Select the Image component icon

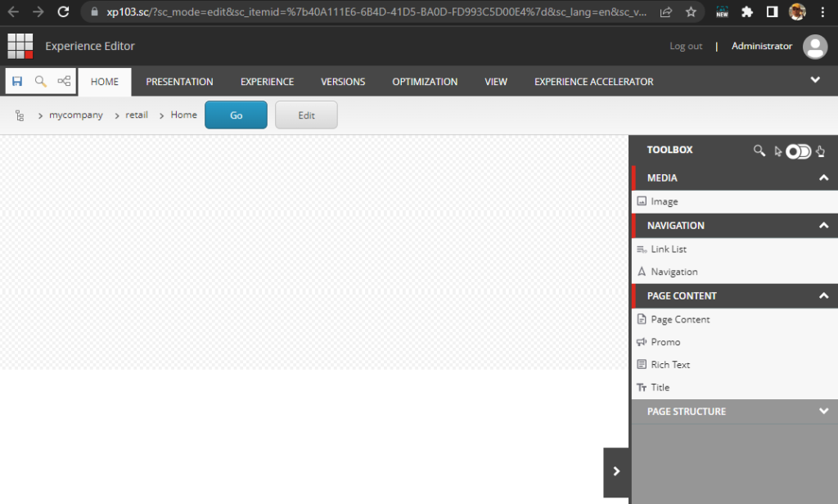click(642, 201)
